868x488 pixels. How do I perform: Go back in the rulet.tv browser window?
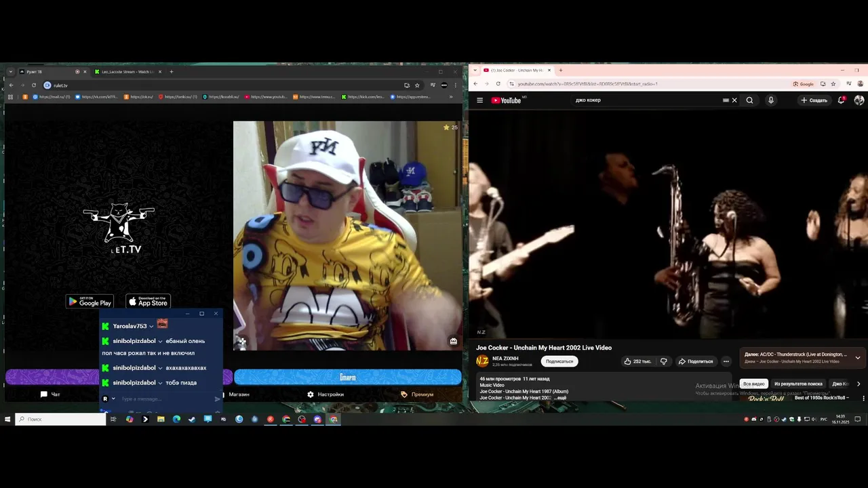click(x=11, y=85)
